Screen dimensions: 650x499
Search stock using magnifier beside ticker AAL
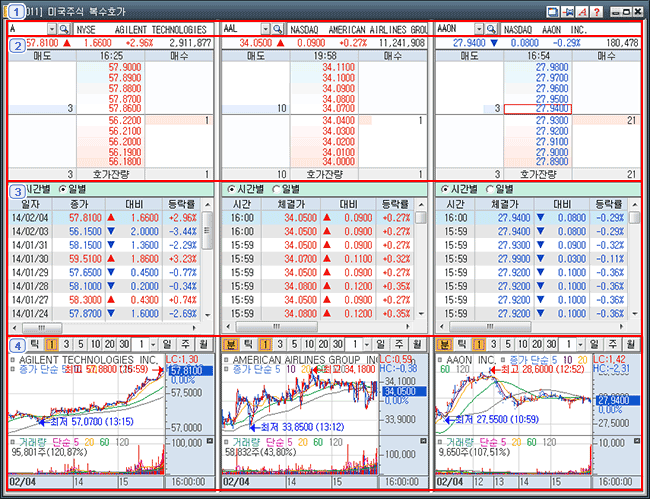pos(278,29)
